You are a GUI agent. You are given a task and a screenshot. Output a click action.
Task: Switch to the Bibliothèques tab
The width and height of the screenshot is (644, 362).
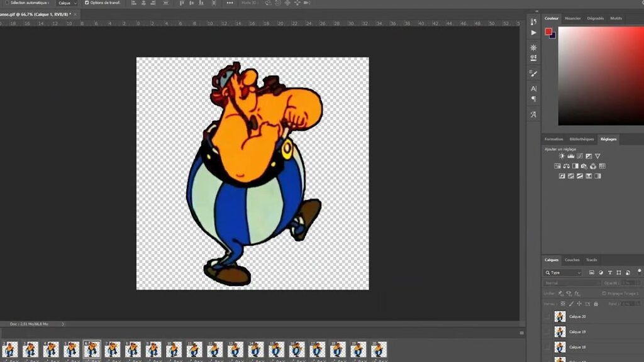[582, 139]
